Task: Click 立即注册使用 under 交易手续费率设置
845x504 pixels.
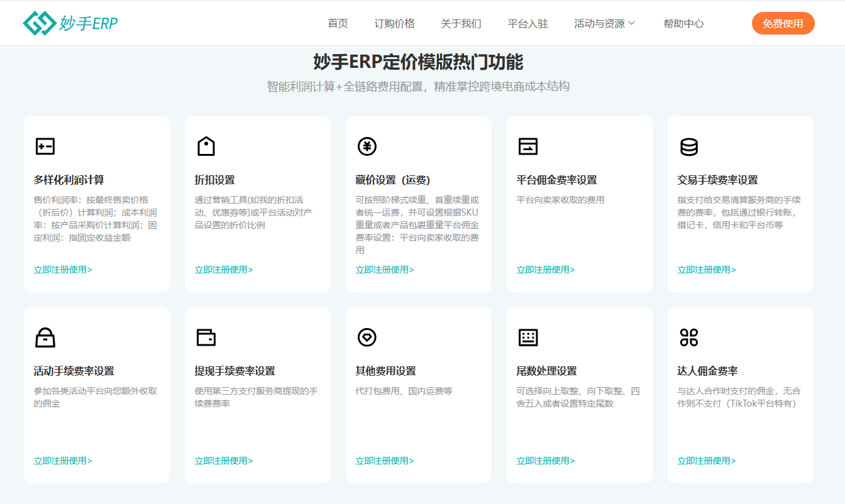Action: (x=707, y=270)
